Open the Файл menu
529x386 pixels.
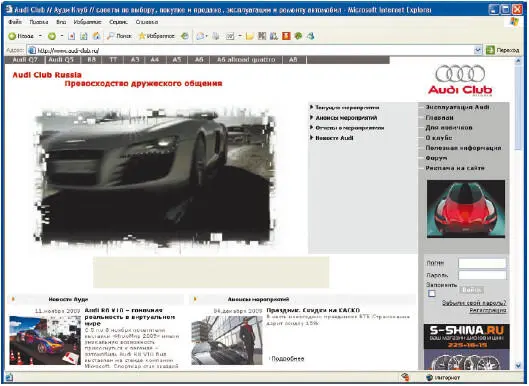[x=15, y=22]
